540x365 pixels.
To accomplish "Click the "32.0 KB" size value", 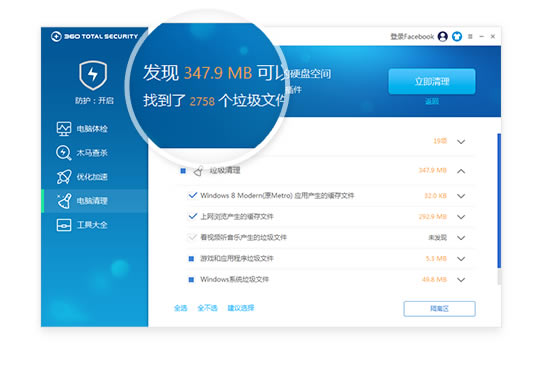I will (435, 196).
